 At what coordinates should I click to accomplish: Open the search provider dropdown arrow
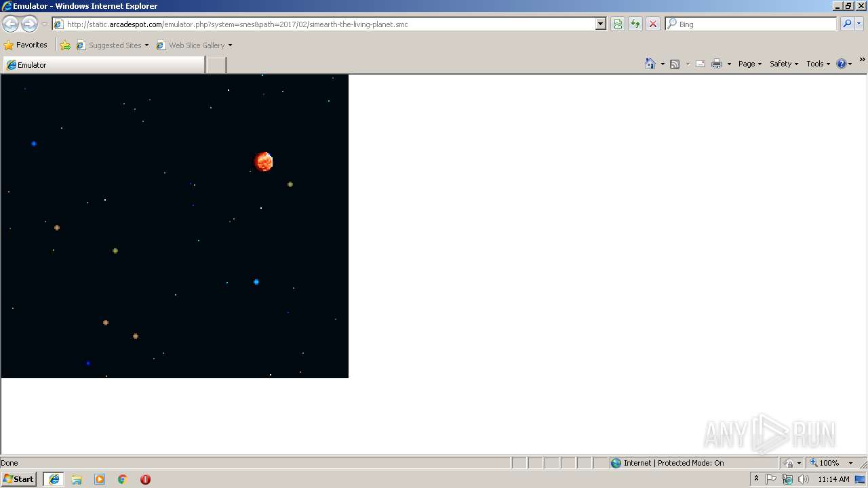pos(859,24)
